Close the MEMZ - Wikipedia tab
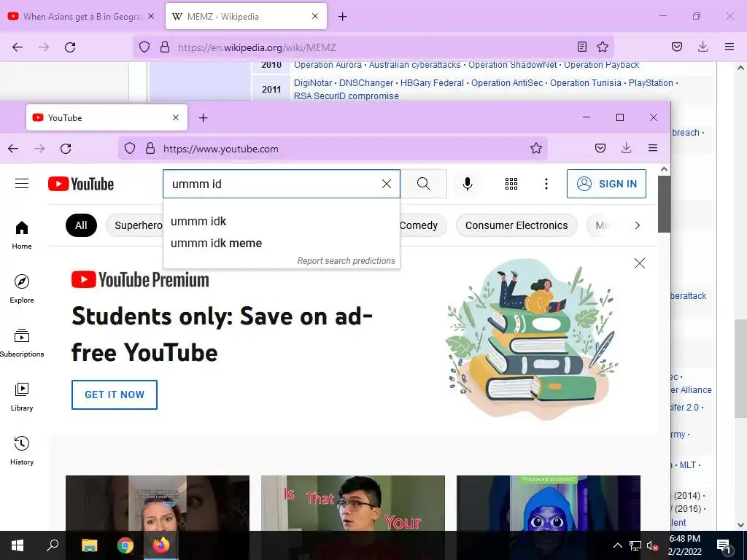Image resolution: width=747 pixels, height=560 pixels. point(315,17)
